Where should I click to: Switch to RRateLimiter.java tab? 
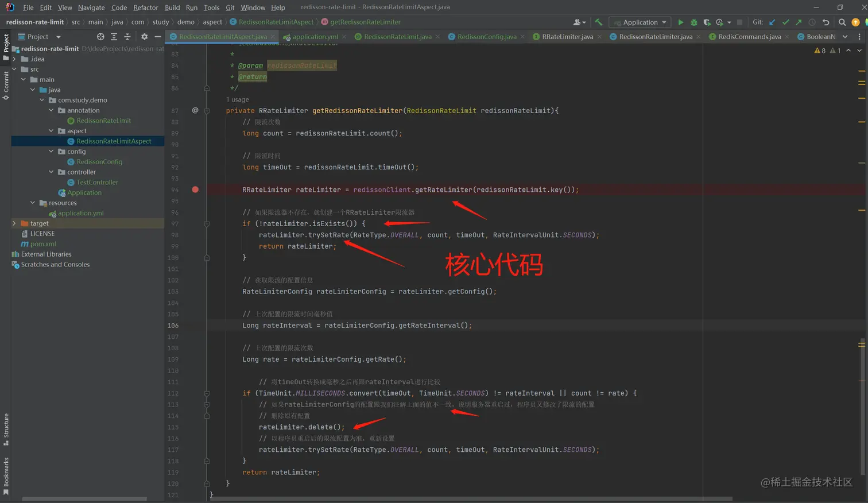[567, 37]
